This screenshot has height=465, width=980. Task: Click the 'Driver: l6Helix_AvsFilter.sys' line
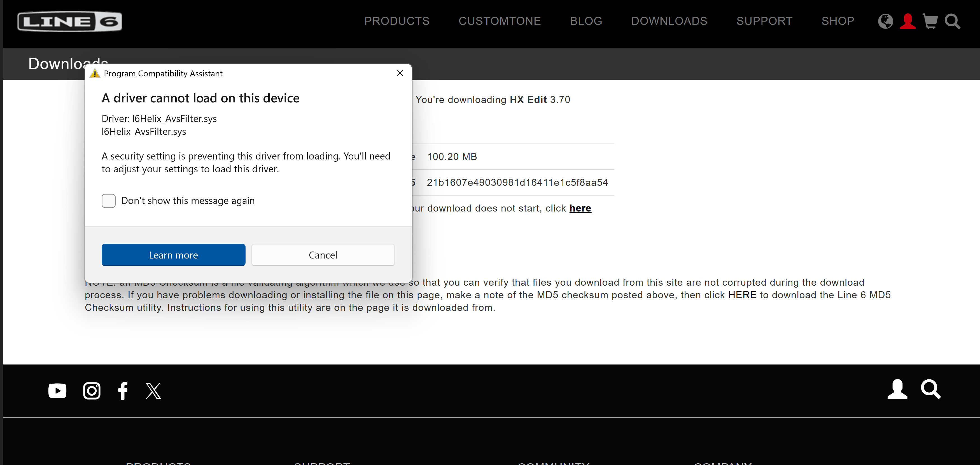[x=159, y=119]
